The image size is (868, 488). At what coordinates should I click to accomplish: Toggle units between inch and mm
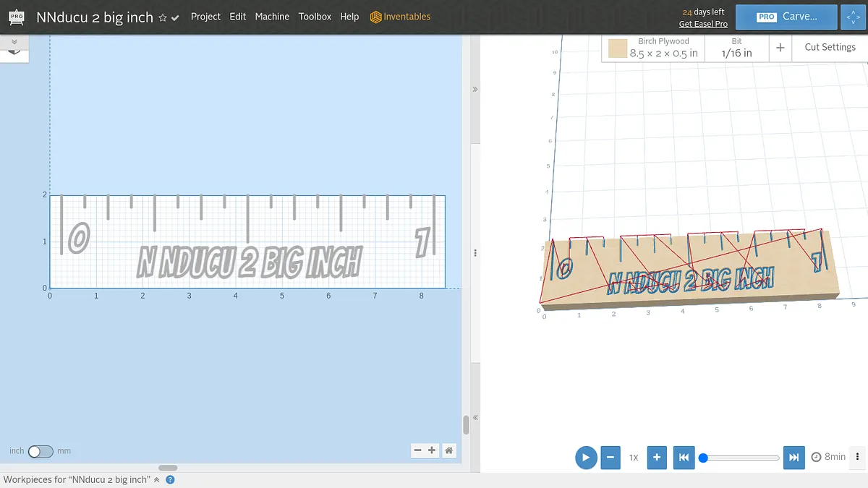coord(41,451)
